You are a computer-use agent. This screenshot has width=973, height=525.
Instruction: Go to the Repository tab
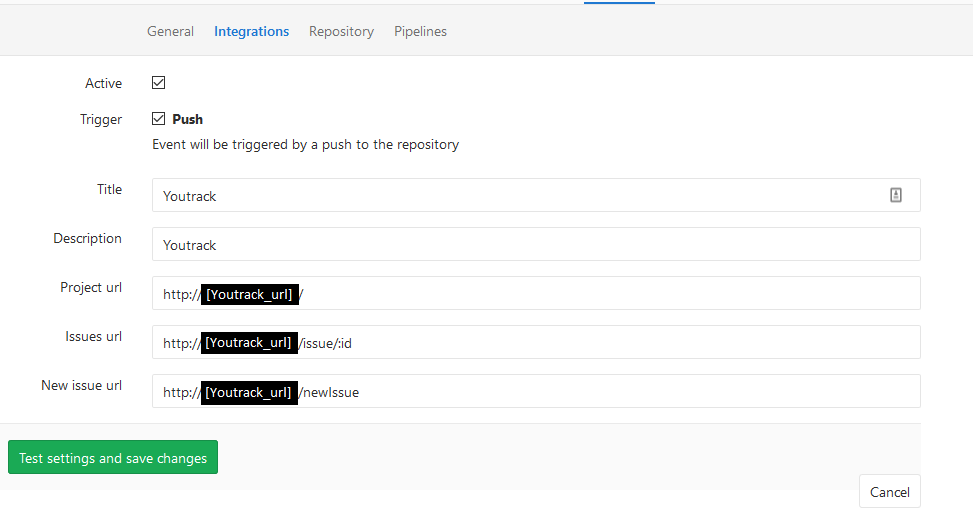coord(341,32)
